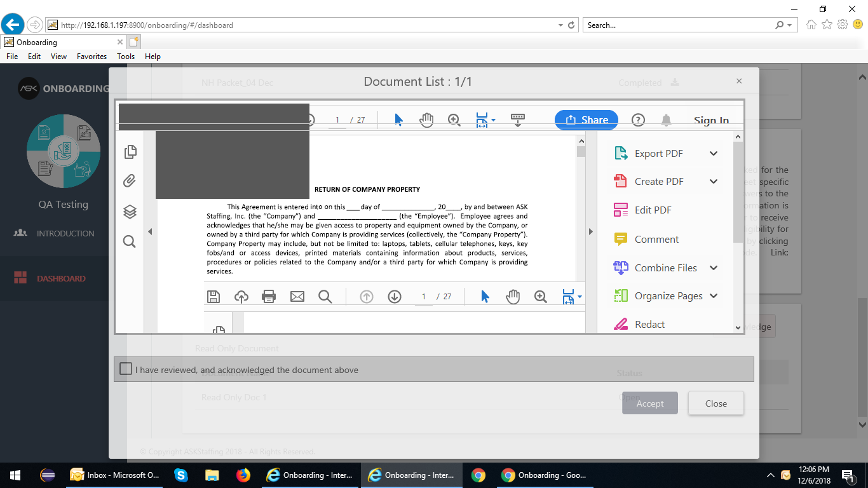
Task: Activate the hand pan tool in upper PDF toolbar
Action: click(x=426, y=120)
